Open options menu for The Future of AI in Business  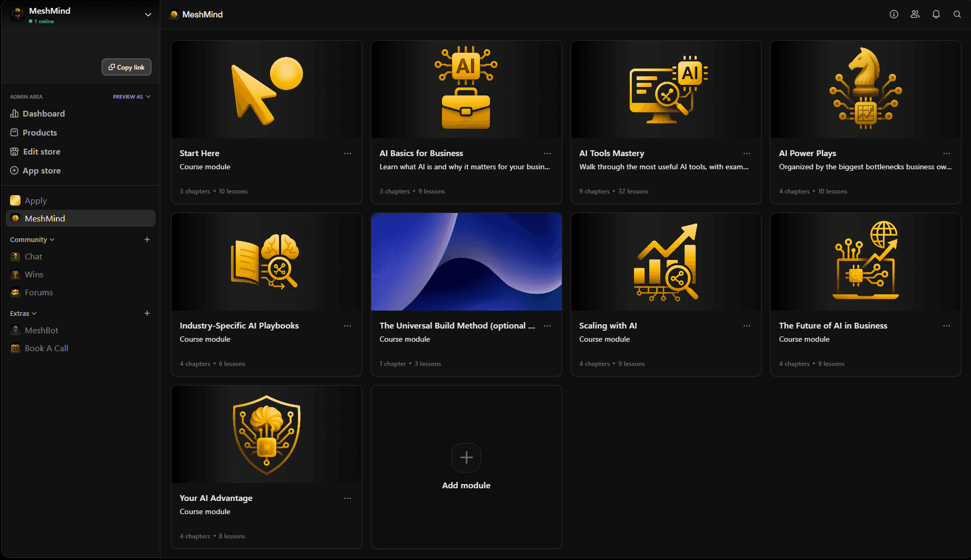coord(947,326)
